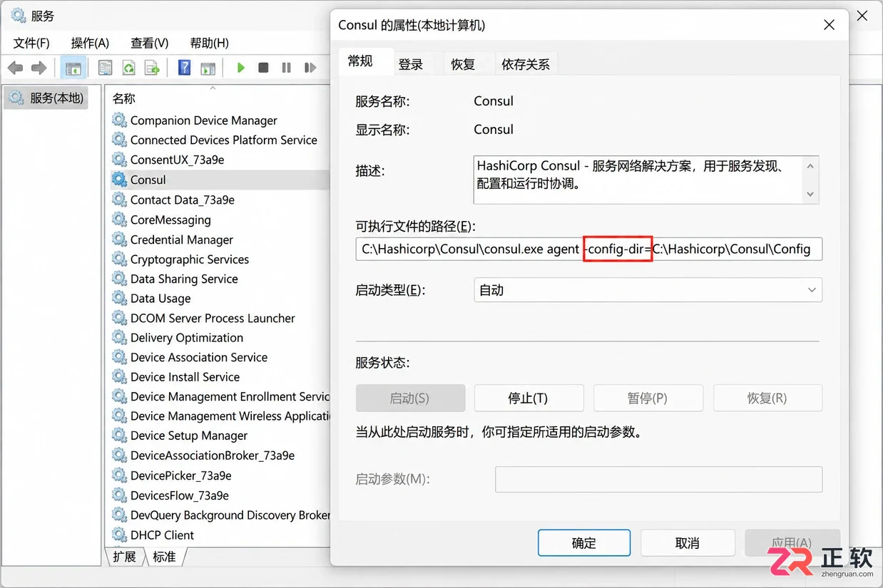Image resolution: width=883 pixels, height=588 pixels.
Task: Select DCOM Server Process Launcher row
Action: pos(220,318)
